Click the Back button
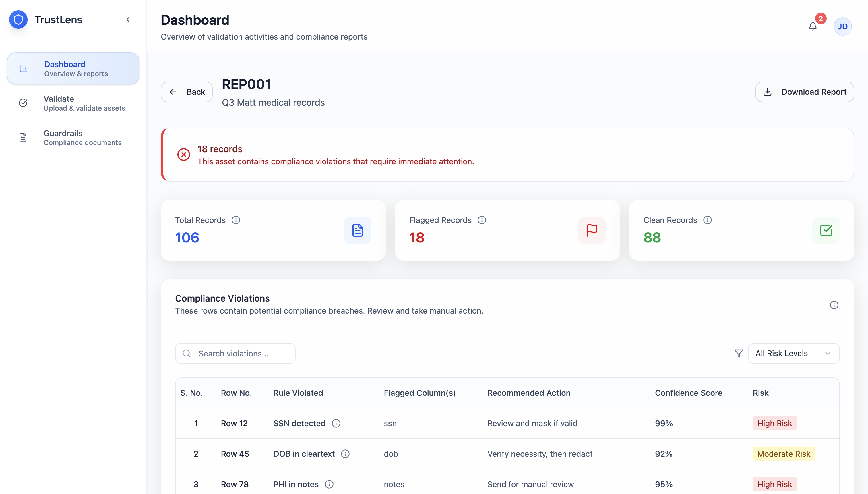The height and width of the screenshot is (494, 868). 187,92
